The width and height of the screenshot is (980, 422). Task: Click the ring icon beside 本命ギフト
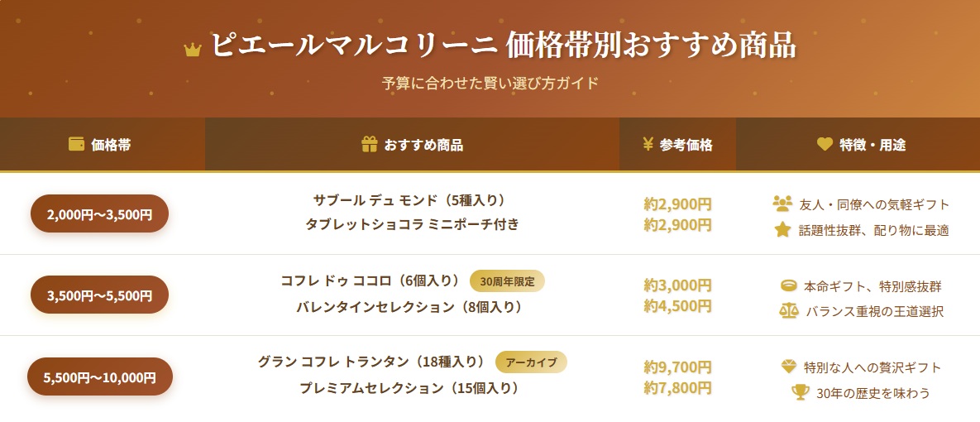[x=789, y=285]
